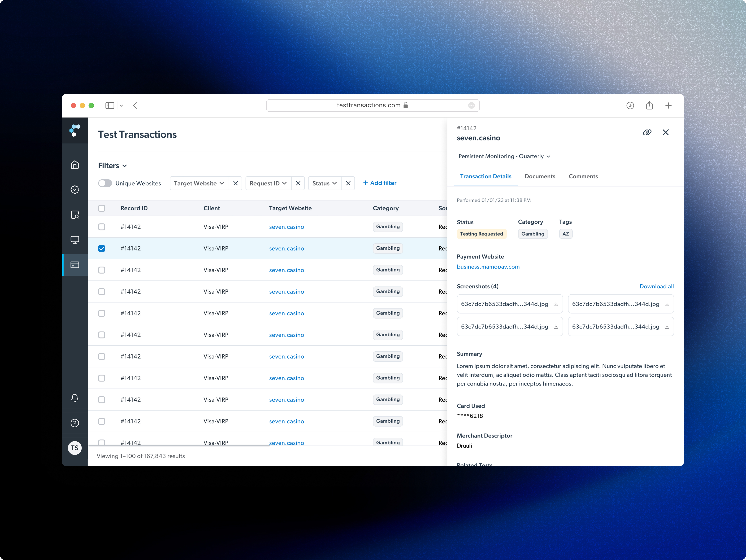Click the address bar ellipsis icon
Image resolution: width=746 pixels, height=560 pixels.
coord(472,106)
